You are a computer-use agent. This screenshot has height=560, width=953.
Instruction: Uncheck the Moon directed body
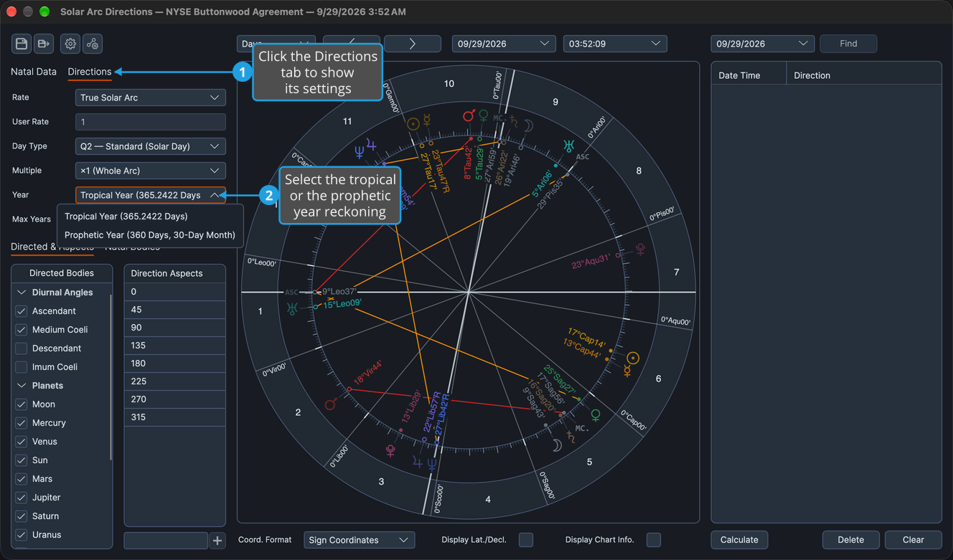tap(22, 404)
